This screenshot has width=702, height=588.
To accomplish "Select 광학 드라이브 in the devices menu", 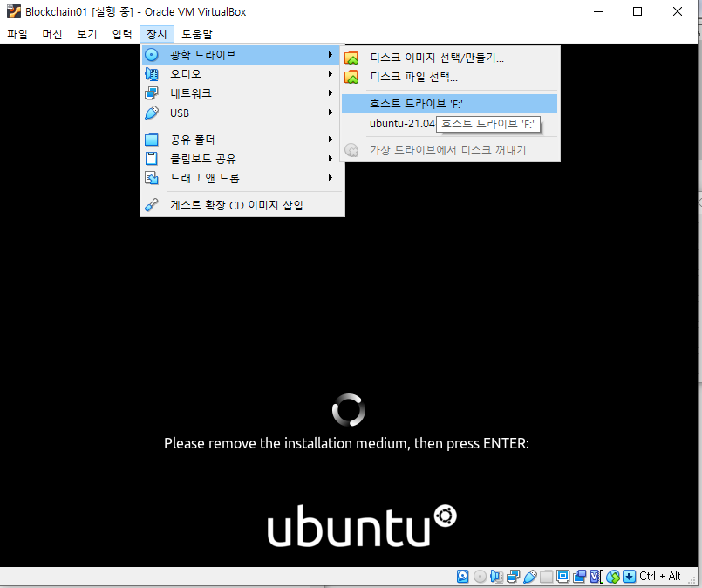I will click(242, 55).
